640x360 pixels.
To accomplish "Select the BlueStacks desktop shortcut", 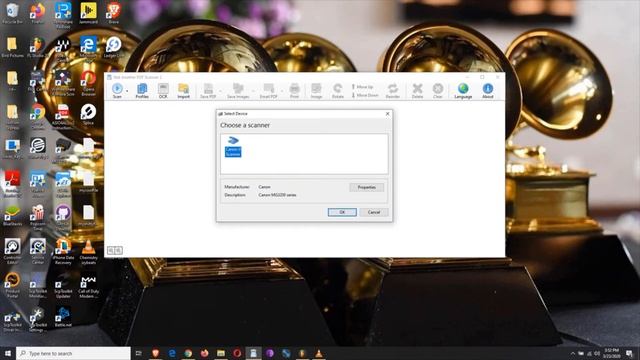I will pyautogui.click(x=13, y=216).
